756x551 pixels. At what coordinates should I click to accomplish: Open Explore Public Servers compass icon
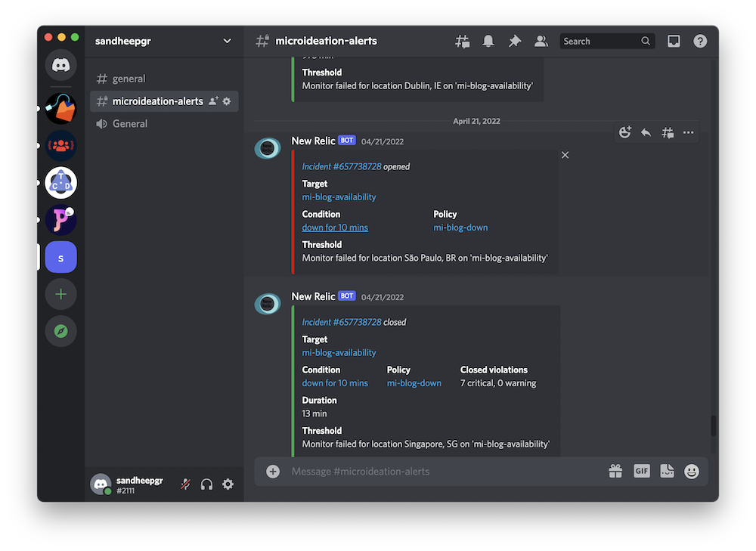pyautogui.click(x=60, y=331)
